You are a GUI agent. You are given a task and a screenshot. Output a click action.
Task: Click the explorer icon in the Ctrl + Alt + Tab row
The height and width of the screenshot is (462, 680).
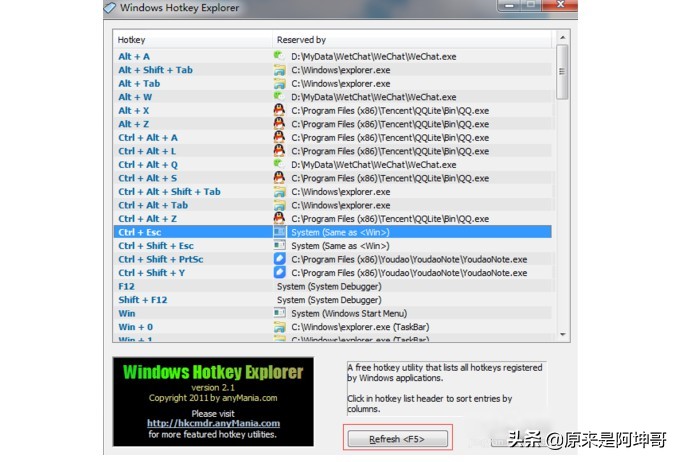pos(279,205)
